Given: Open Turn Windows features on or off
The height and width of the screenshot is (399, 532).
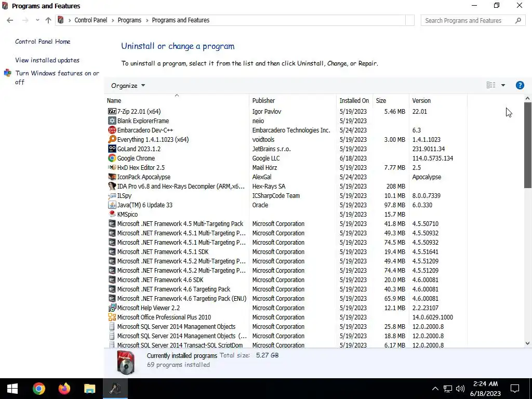Looking at the screenshot, I should pos(57,77).
